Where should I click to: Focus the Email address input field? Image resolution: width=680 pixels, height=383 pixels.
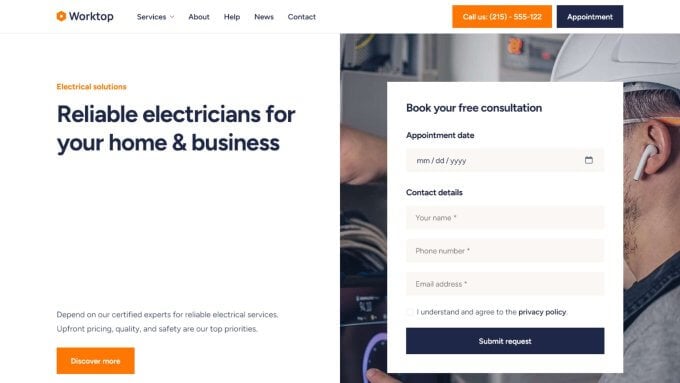tap(505, 284)
